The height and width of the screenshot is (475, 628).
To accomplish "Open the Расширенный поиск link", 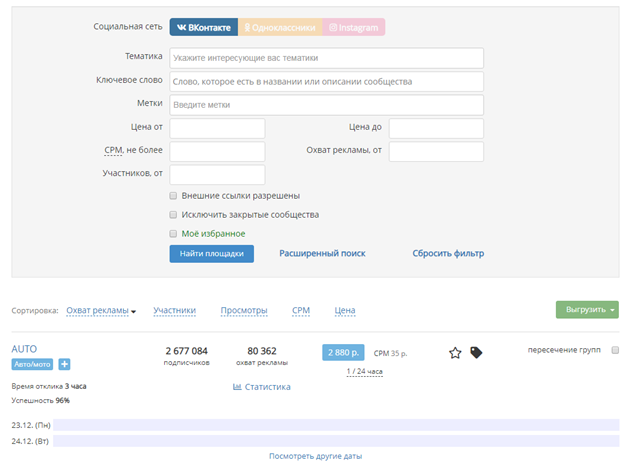I will click(x=322, y=254).
